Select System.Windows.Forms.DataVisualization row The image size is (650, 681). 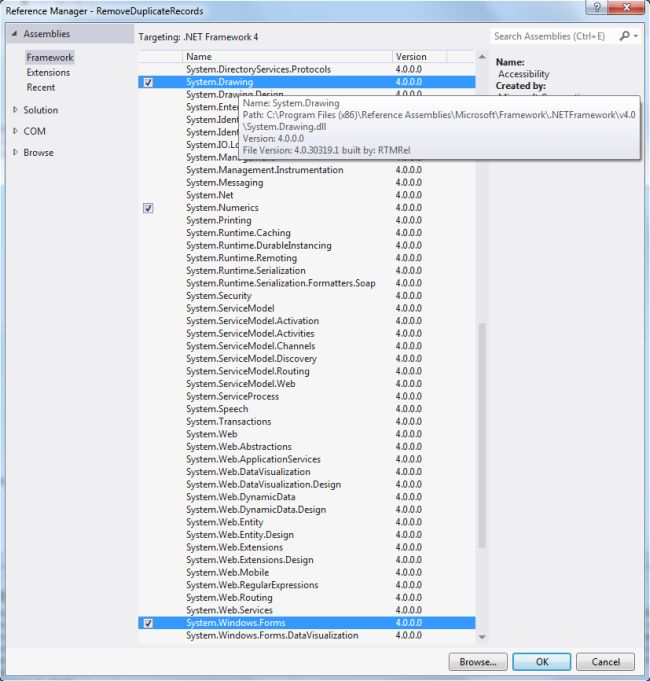(307, 636)
